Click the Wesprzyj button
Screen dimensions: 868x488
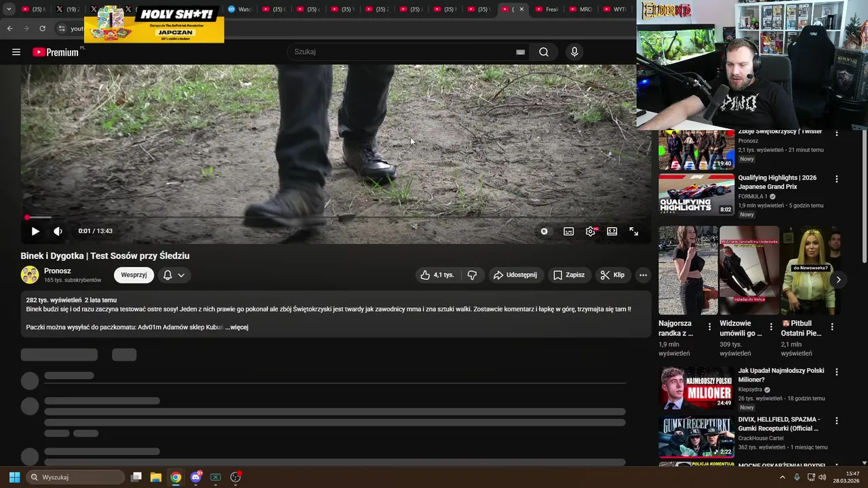(134, 274)
